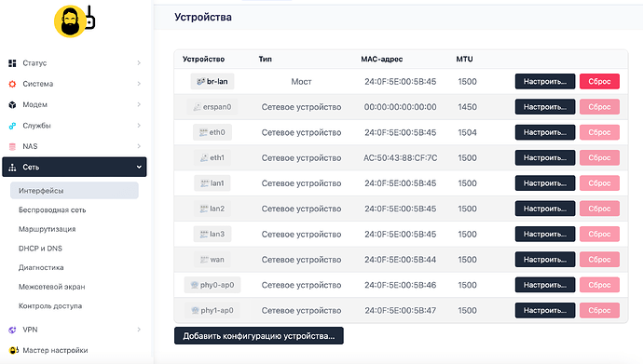Screen dimensions: 643x364
Task: Click Сброс for wan
Action: tap(599, 260)
